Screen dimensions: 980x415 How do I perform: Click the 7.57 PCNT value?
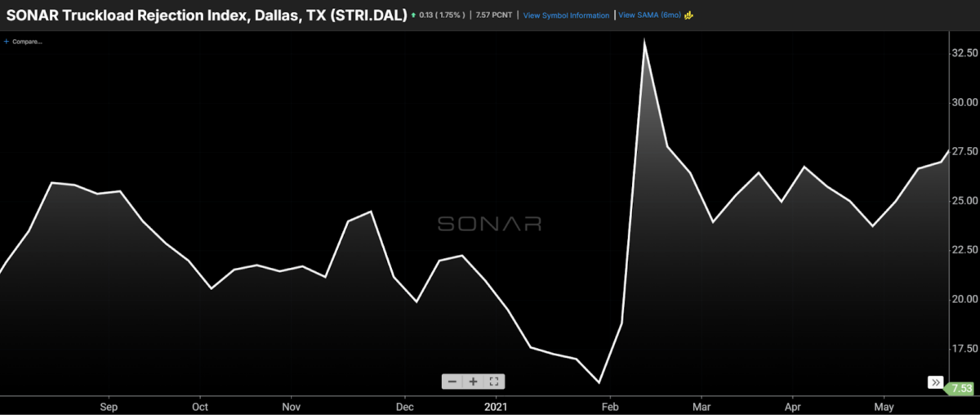click(492, 16)
